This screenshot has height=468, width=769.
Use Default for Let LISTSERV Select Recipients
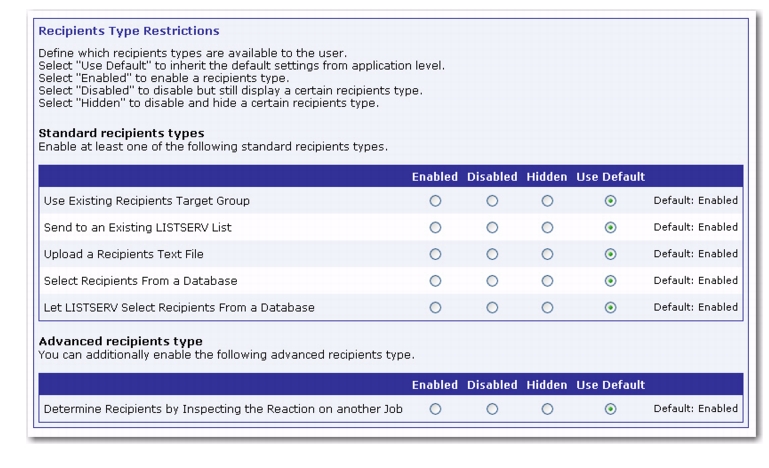tap(611, 308)
